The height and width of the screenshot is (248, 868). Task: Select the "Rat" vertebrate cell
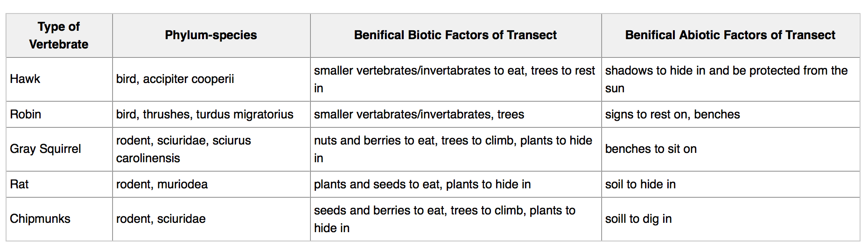coord(19,184)
